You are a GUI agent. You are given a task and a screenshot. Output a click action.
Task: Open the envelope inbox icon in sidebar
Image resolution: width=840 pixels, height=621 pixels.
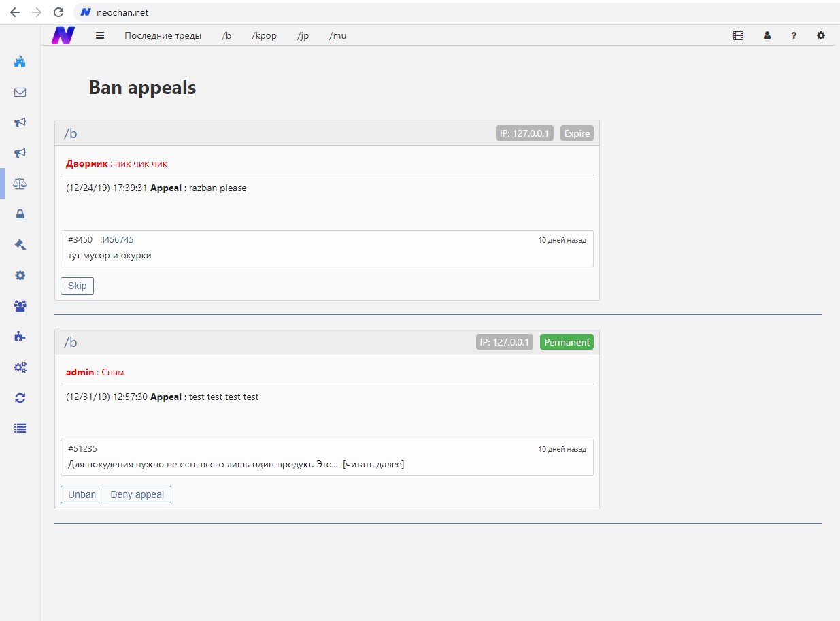[x=20, y=93]
